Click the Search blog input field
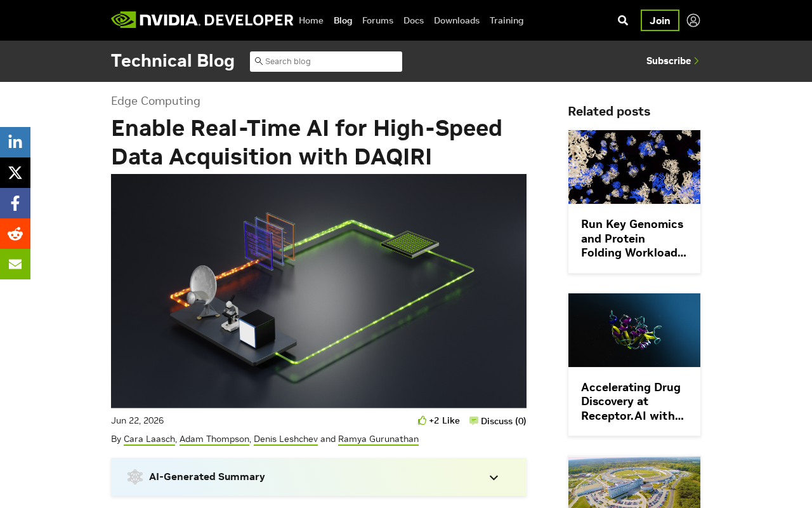 (x=326, y=62)
